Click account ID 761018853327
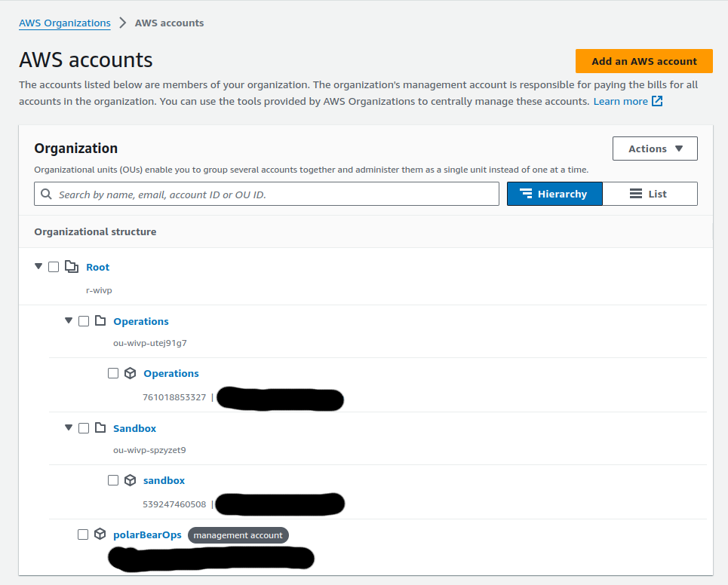Screen dimensions: 728x585 pos(174,397)
